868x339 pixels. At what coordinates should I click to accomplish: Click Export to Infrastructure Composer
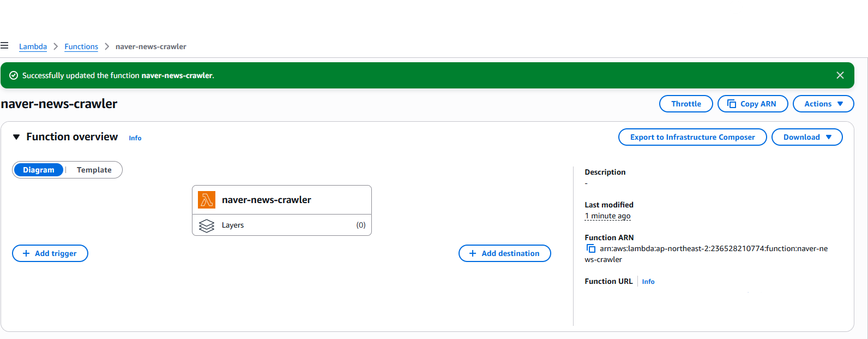pyautogui.click(x=692, y=137)
